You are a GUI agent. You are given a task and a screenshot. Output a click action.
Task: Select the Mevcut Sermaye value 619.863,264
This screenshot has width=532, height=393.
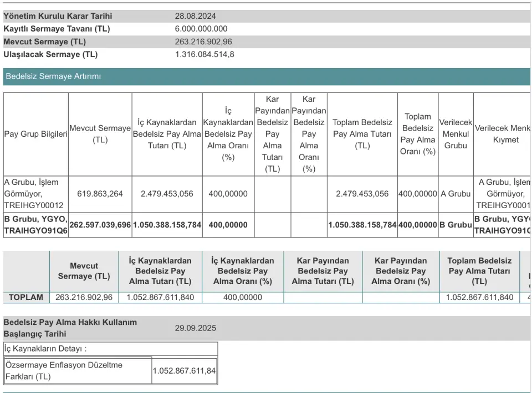(100, 194)
